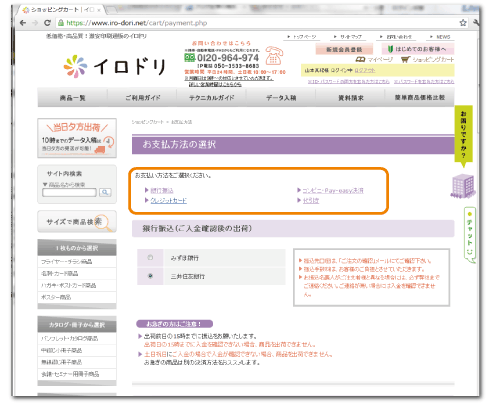This screenshot has width=490, height=406.
Task: Jump to the 銀行振込 payment link
Action: pos(162,191)
